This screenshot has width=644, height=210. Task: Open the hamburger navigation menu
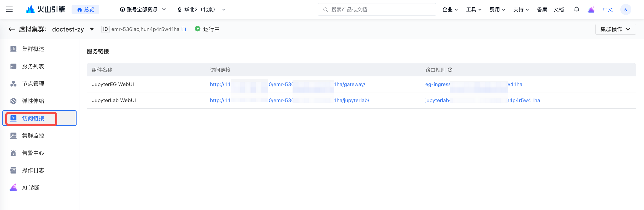(x=9, y=9)
